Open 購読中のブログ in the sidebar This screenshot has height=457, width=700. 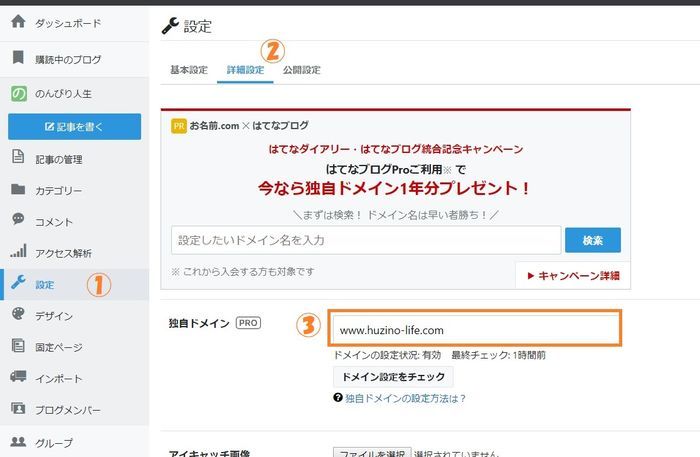tap(68, 59)
